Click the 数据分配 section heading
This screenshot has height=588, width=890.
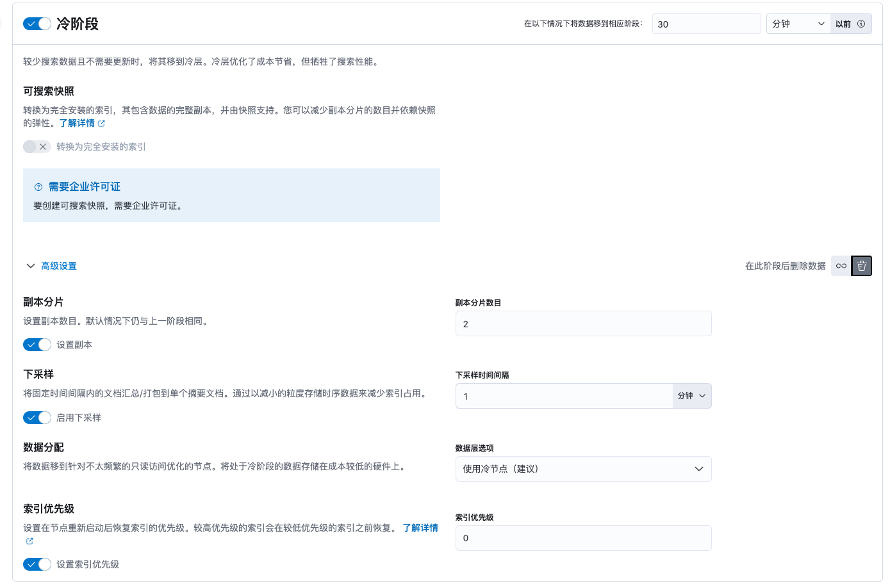coord(44,447)
